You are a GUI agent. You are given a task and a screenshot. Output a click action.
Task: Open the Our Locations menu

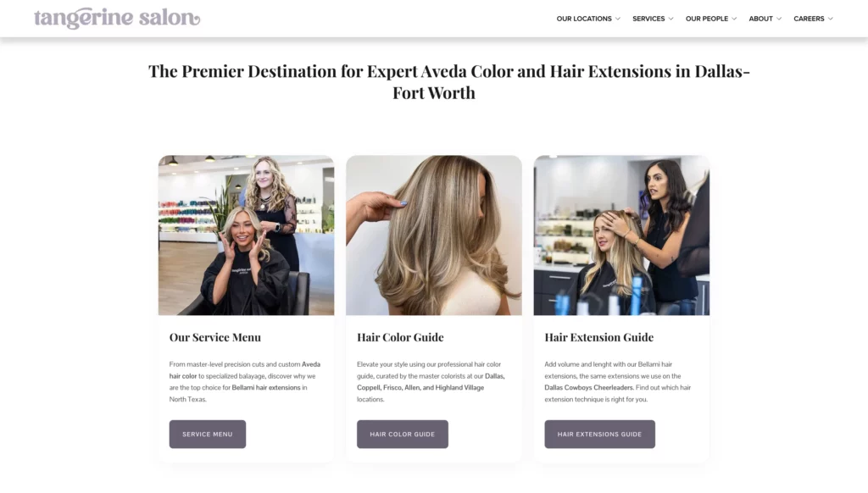pyautogui.click(x=584, y=19)
